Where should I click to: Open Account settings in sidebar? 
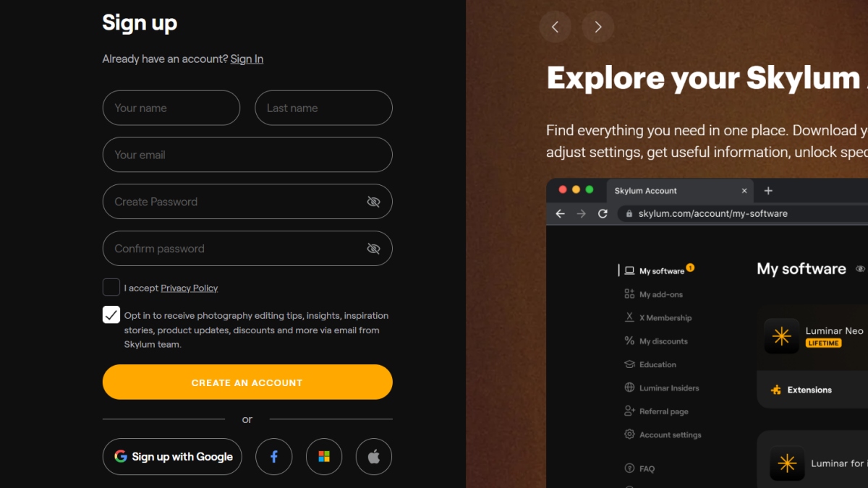coord(663,435)
